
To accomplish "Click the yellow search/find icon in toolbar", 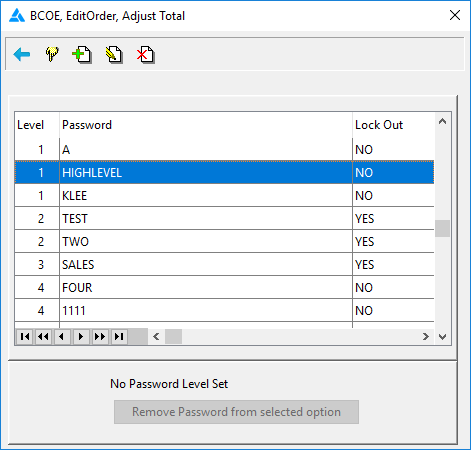I will [x=52, y=54].
